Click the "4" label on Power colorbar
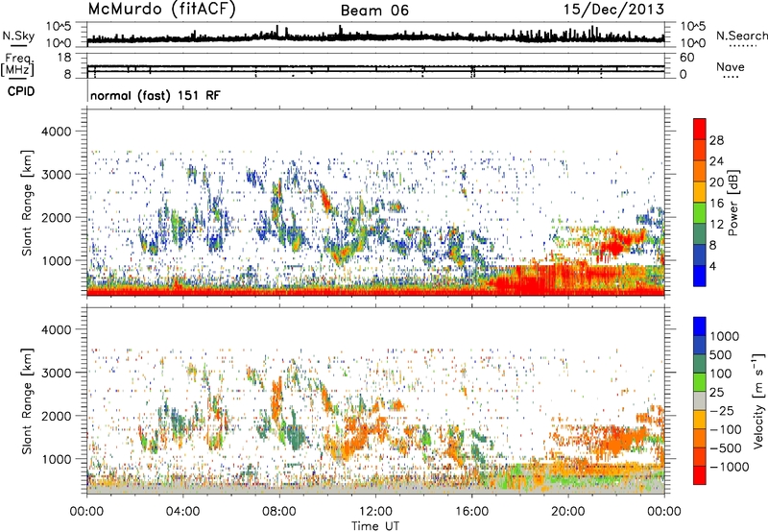This screenshot has width=768, height=532. [712, 266]
